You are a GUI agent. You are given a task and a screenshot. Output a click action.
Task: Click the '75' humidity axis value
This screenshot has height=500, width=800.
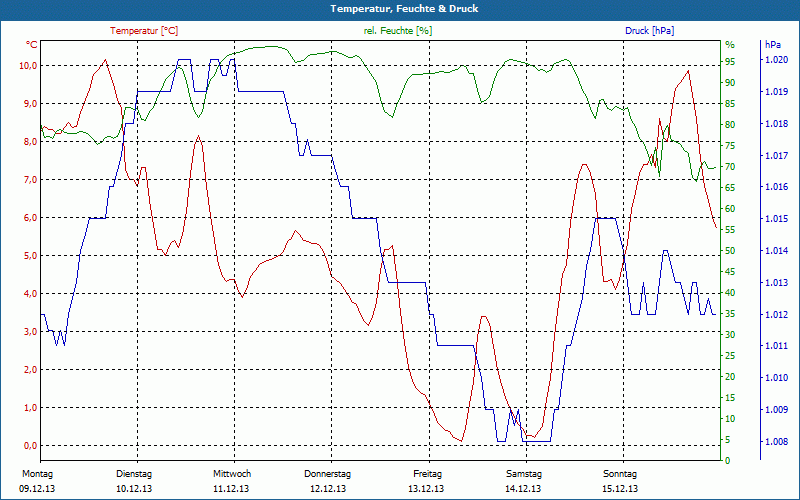pyautogui.click(x=730, y=146)
